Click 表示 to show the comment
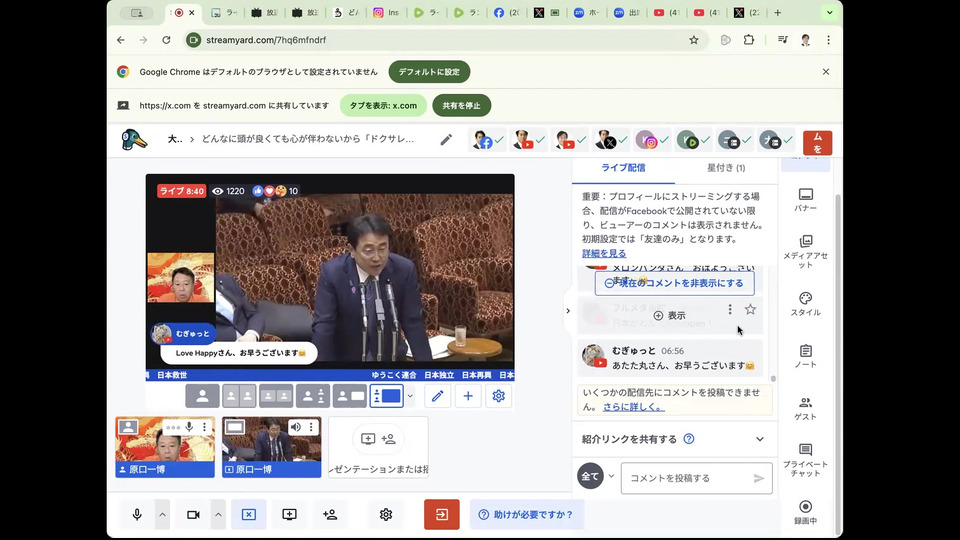 [x=669, y=315]
